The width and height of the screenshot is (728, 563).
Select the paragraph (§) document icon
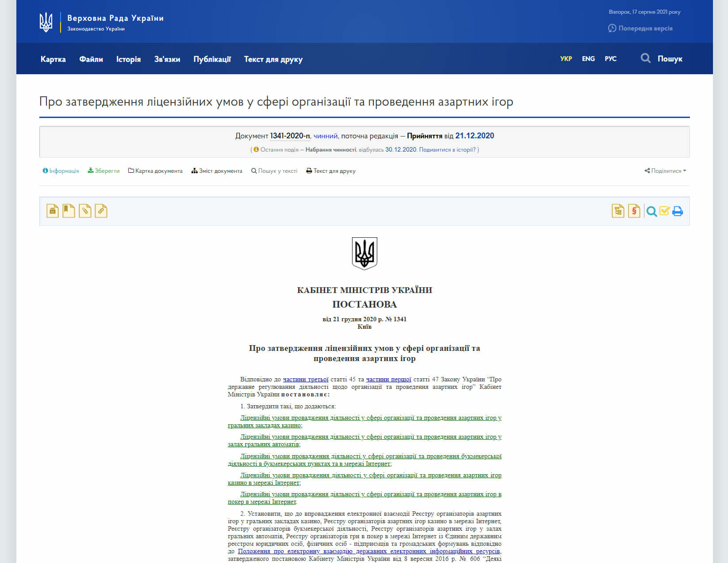[x=634, y=211]
